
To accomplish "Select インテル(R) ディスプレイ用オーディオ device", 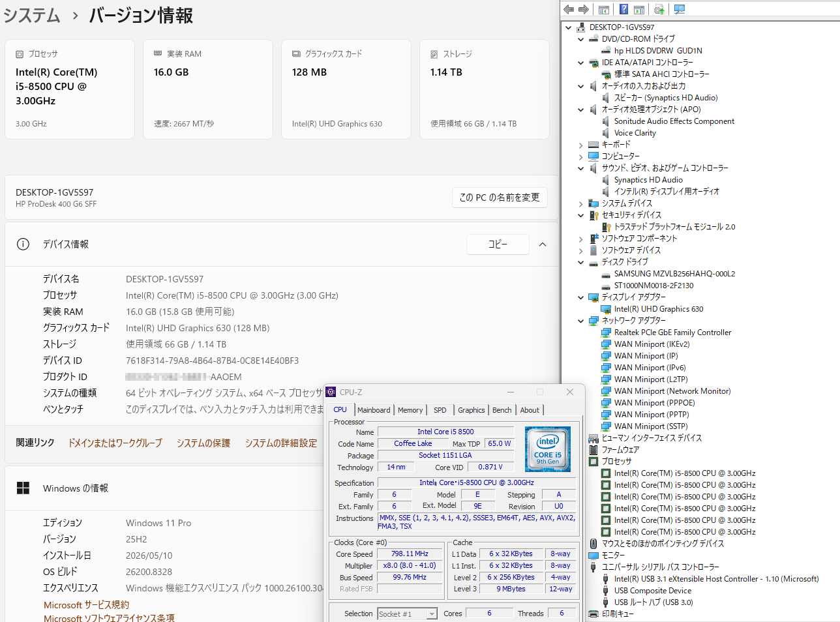I will [667, 192].
